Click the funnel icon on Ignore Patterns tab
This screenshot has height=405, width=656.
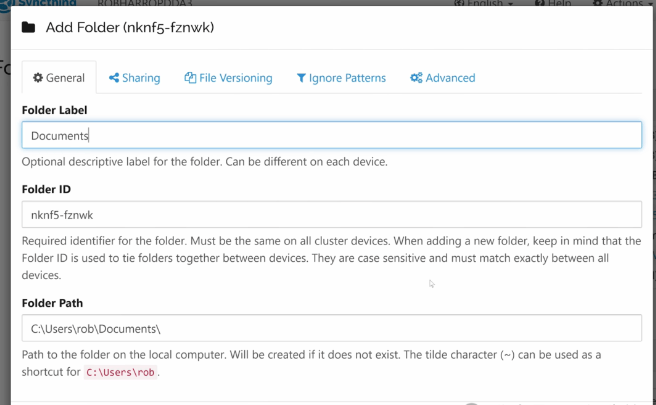pos(301,78)
